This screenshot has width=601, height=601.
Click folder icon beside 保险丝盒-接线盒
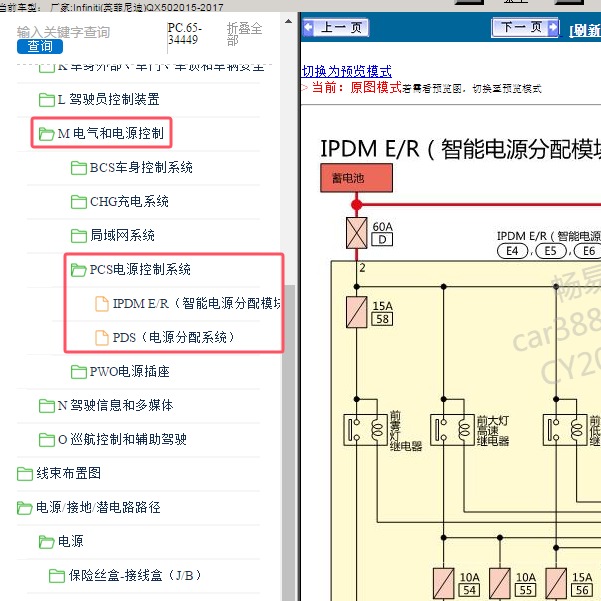click(x=57, y=576)
